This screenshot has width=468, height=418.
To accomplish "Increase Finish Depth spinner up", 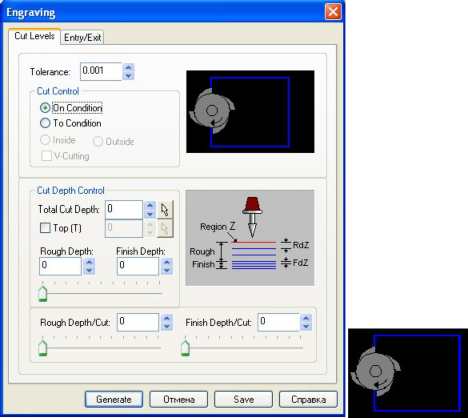I will pos(167,262).
